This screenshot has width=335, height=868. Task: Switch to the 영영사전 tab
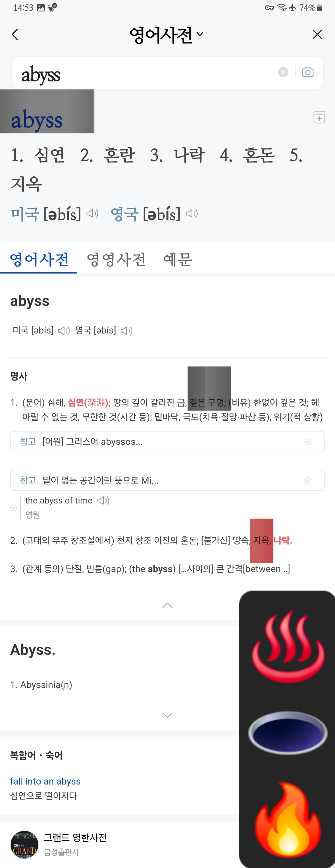pyautogui.click(x=116, y=260)
